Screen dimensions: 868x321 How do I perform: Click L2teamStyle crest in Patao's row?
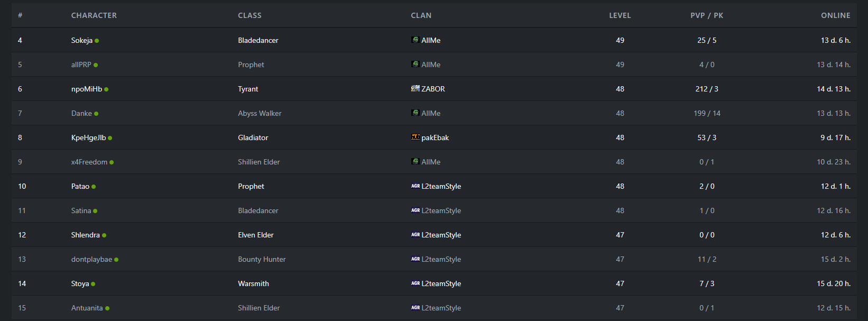coord(415,186)
